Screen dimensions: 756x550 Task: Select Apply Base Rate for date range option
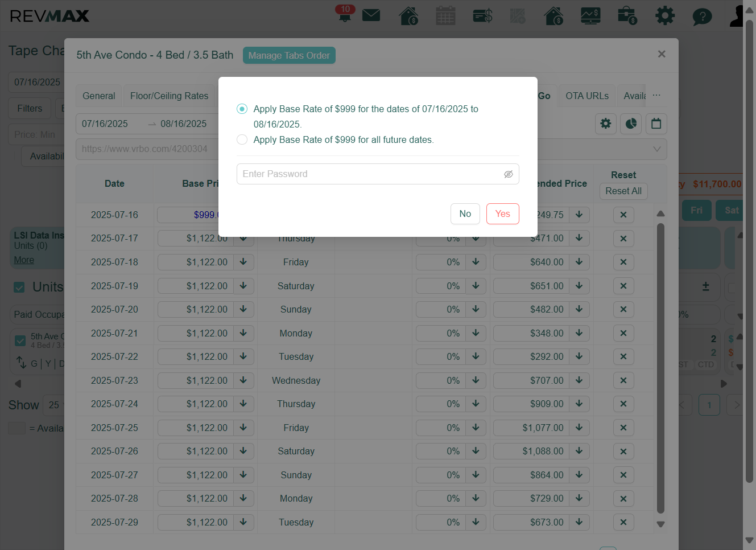[x=242, y=109]
